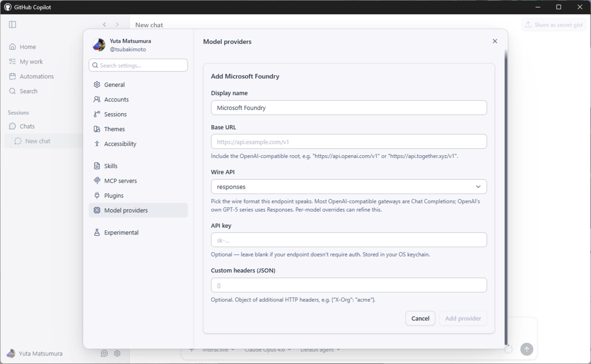Open the Claude Opus model dropdown

pyautogui.click(x=268, y=350)
